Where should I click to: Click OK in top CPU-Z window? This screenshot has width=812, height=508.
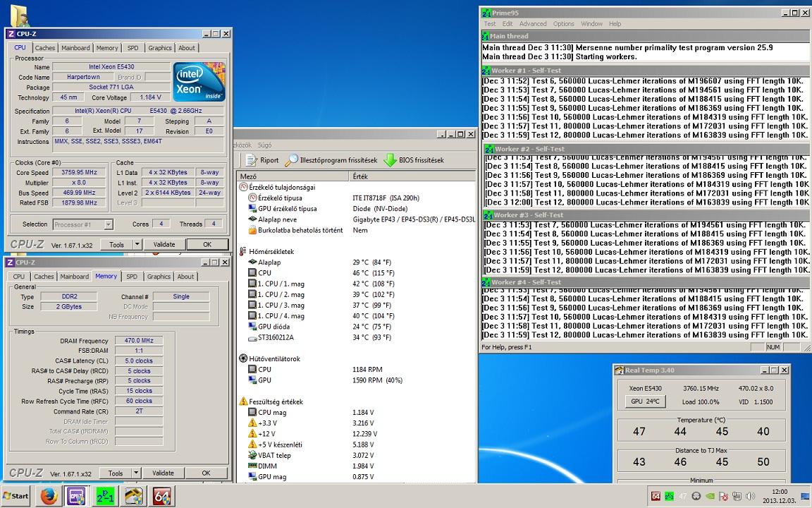click(x=207, y=244)
